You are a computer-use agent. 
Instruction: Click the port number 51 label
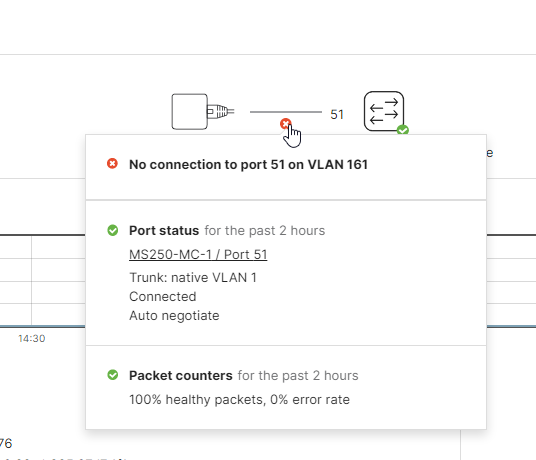(x=337, y=114)
